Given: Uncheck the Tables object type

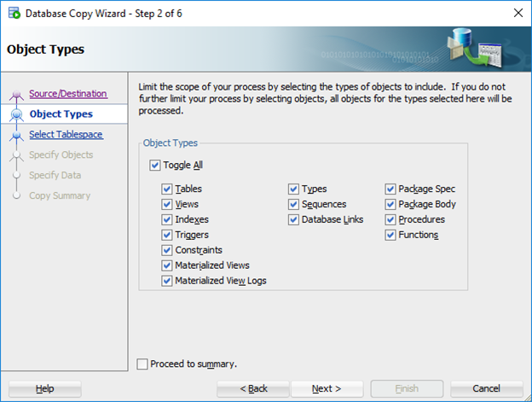Looking at the screenshot, I should 167,189.
